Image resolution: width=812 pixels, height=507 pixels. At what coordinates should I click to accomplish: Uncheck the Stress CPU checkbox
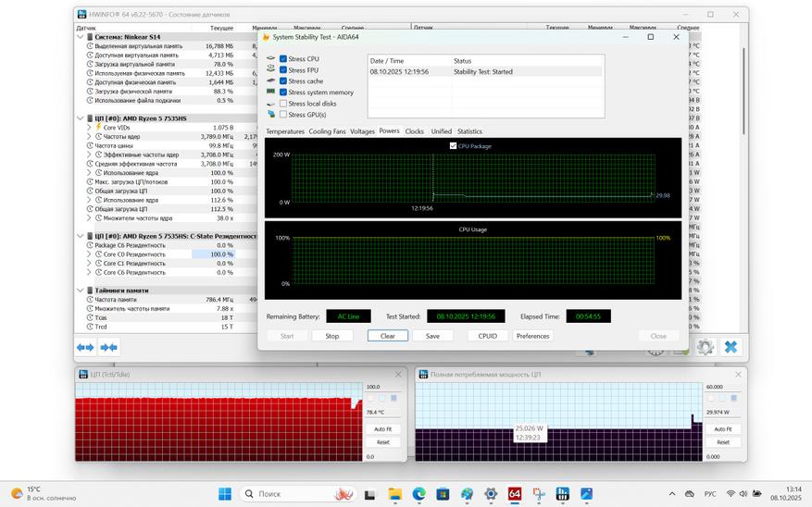(283, 59)
